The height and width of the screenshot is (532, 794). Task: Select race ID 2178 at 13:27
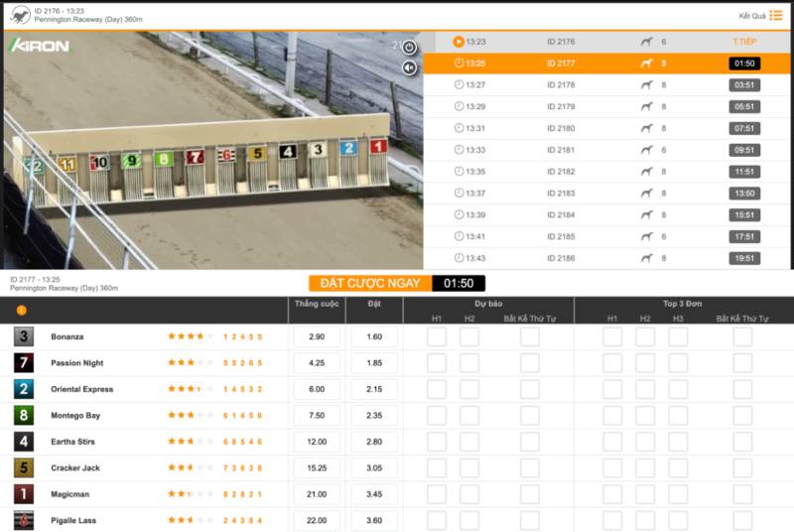(561, 85)
